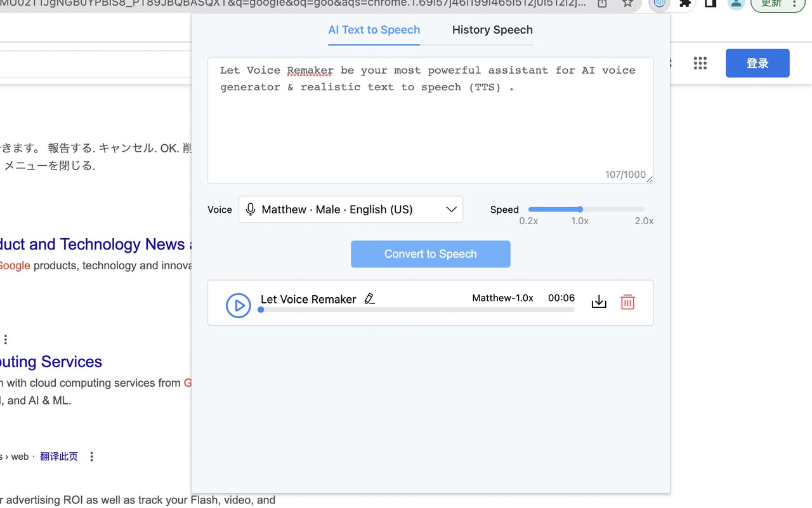Click the 1.0x speed label

click(x=580, y=221)
